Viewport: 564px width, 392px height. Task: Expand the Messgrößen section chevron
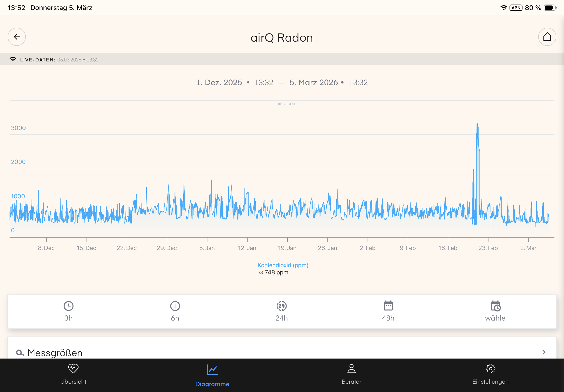(x=544, y=353)
